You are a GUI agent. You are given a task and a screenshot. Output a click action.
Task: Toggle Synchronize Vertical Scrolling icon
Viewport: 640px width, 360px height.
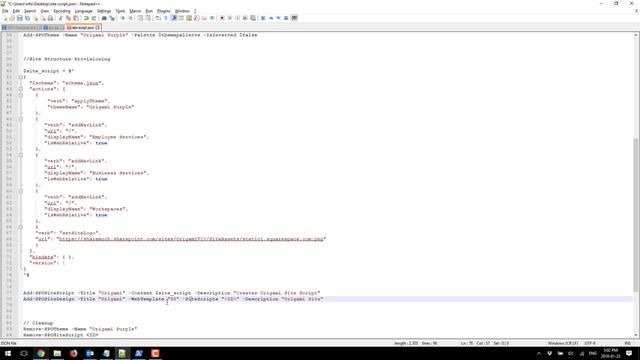(140, 18)
